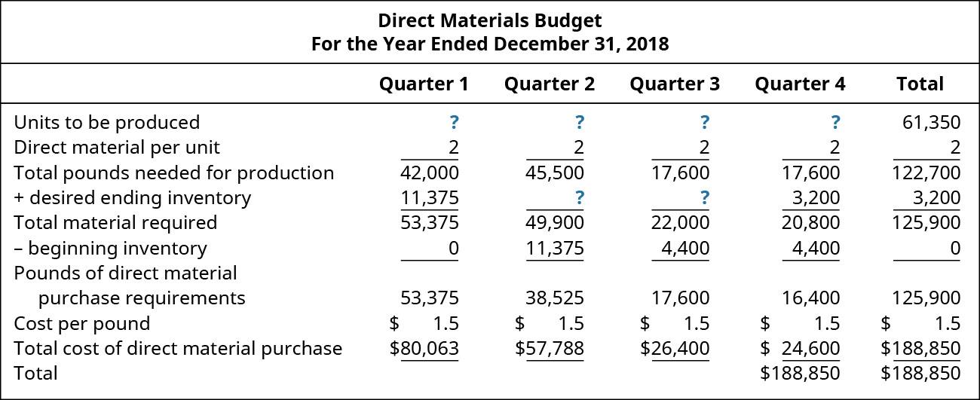
Task: Select Quarter 2 desired ending inventory question mark
Action: pos(578,198)
